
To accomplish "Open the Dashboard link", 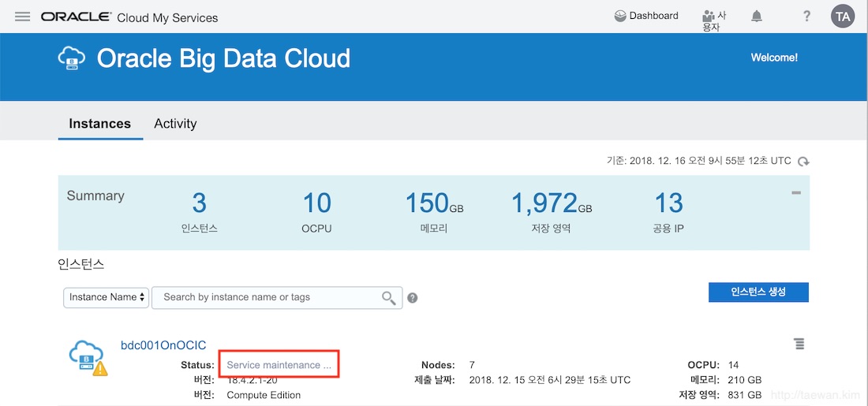I will [x=646, y=16].
